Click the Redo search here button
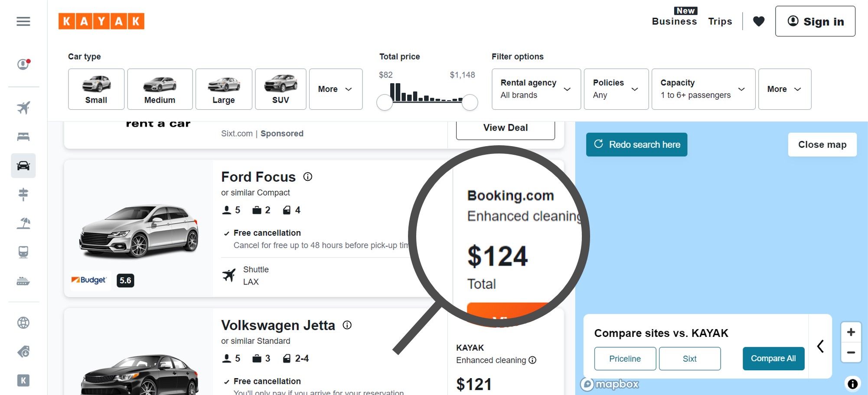 click(x=636, y=144)
